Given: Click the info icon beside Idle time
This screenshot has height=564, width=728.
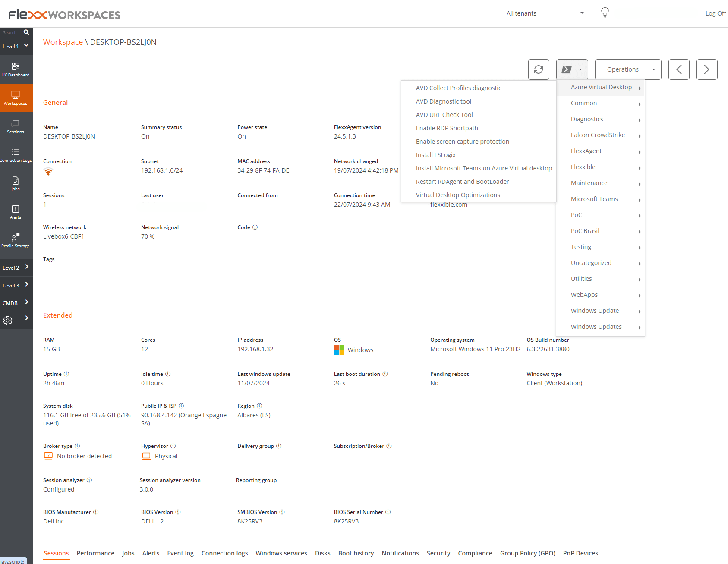Looking at the screenshot, I should click(168, 374).
